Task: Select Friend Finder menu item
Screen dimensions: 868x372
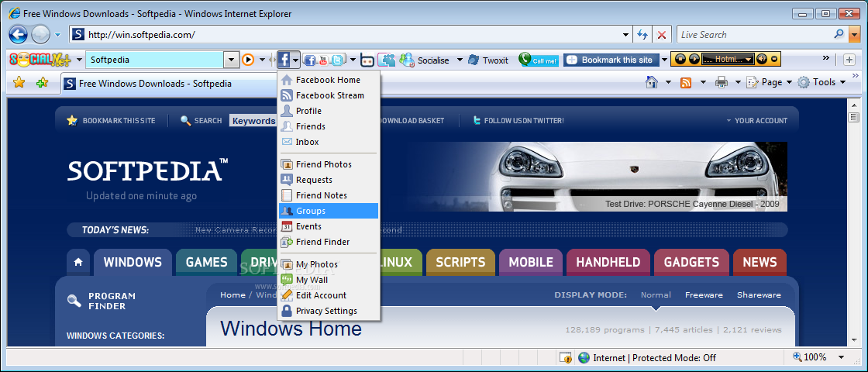Action: pyautogui.click(x=329, y=242)
